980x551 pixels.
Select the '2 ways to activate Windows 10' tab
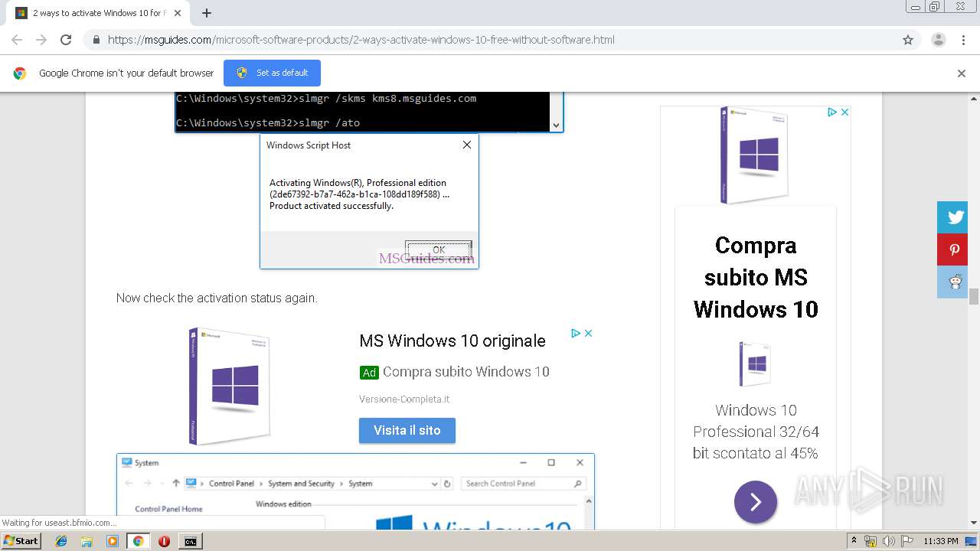(98, 13)
